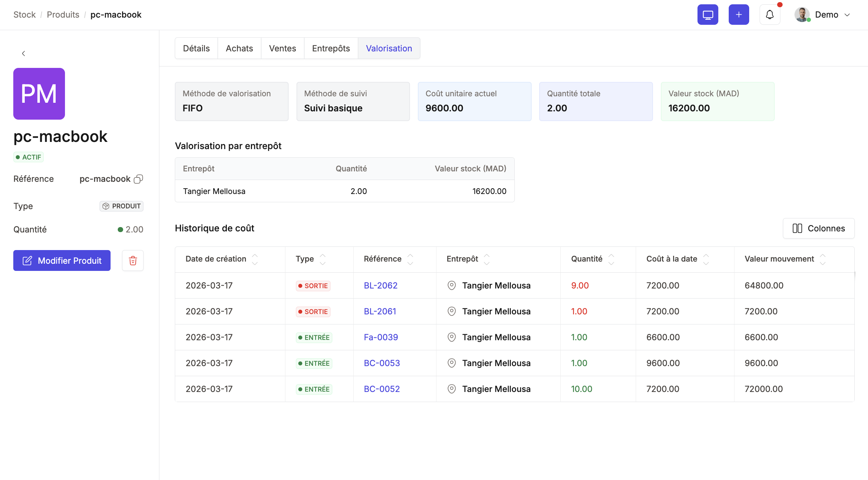Viewport: 868px width, 480px height.
Task: Sort history table by Entrepôt column
Action: pos(487,259)
